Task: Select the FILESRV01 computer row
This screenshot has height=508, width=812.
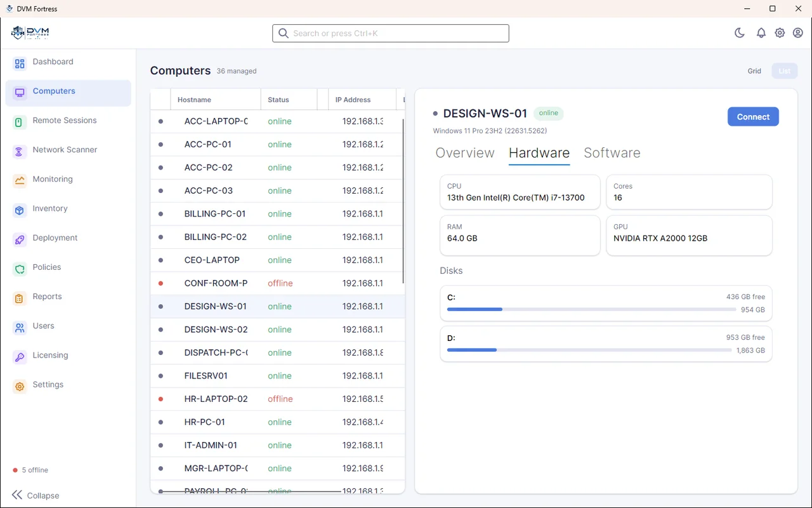Action: coord(277,376)
